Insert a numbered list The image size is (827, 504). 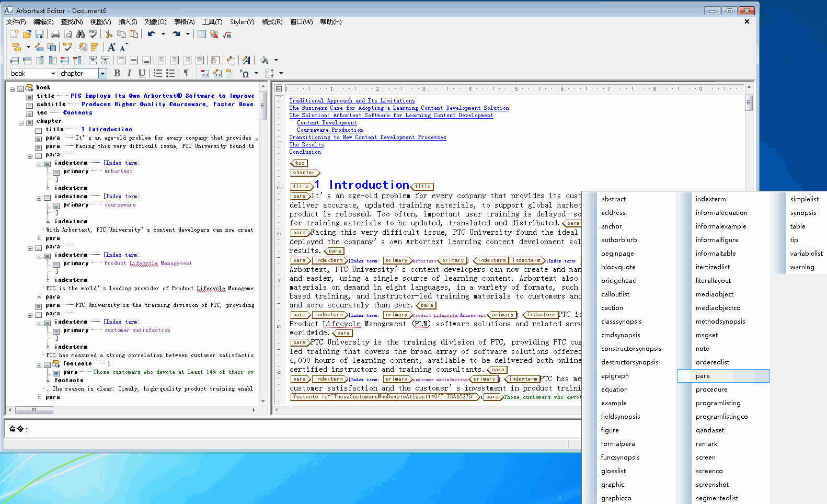tap(158, 73)
